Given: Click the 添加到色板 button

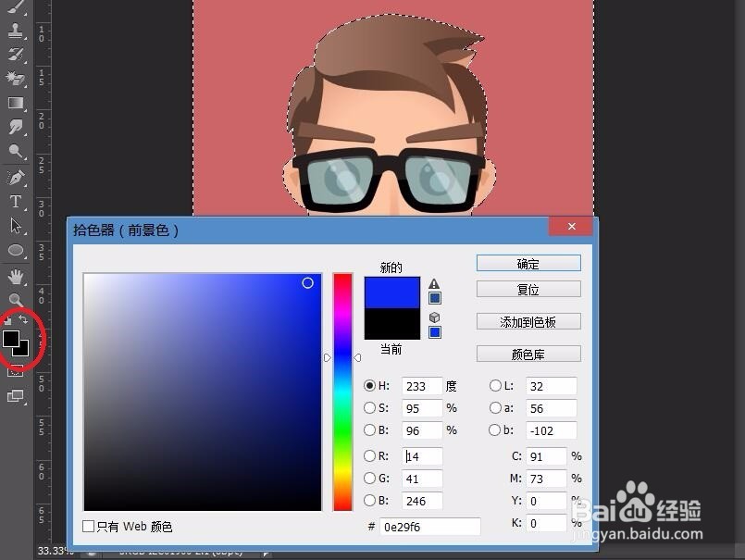Looking at the screenshot, I should (x=528, y=321).
